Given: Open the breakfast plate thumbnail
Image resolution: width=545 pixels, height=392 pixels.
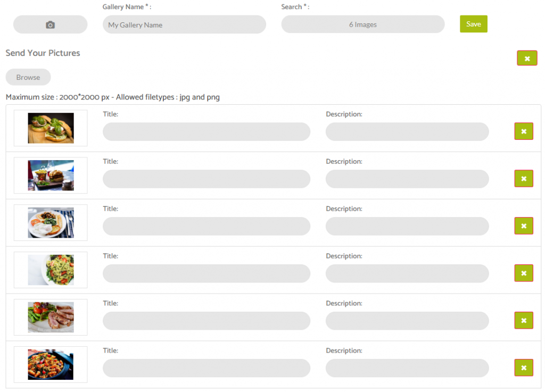Looking at the screenshot, I should (x=51, y=222).
